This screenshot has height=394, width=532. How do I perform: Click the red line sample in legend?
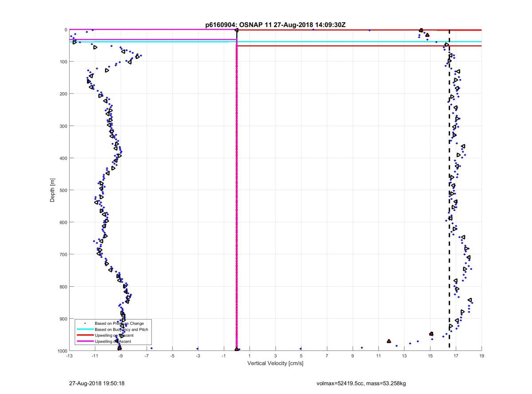click(85, 335)
